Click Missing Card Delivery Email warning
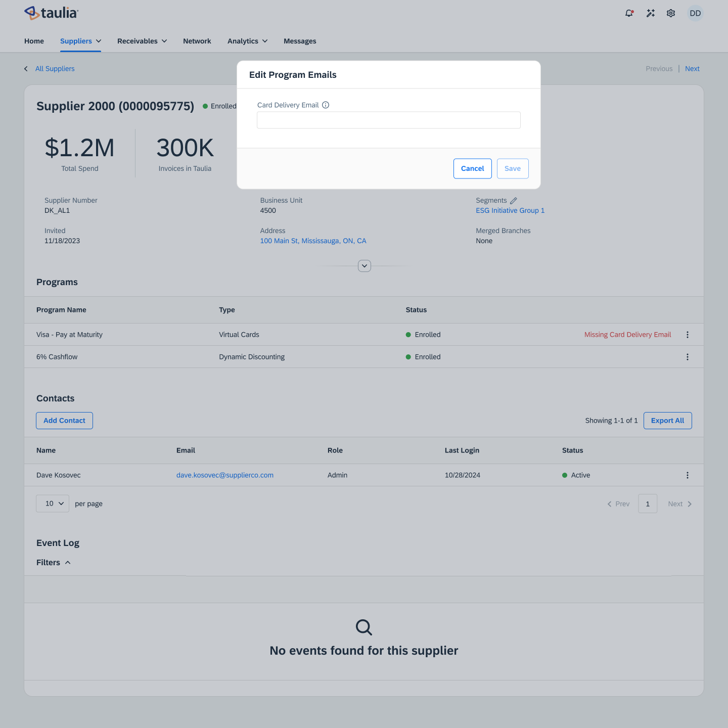Image resolution: width=728 pixels, height=728 pixels. pyautogui.click(x=627, y=335)
